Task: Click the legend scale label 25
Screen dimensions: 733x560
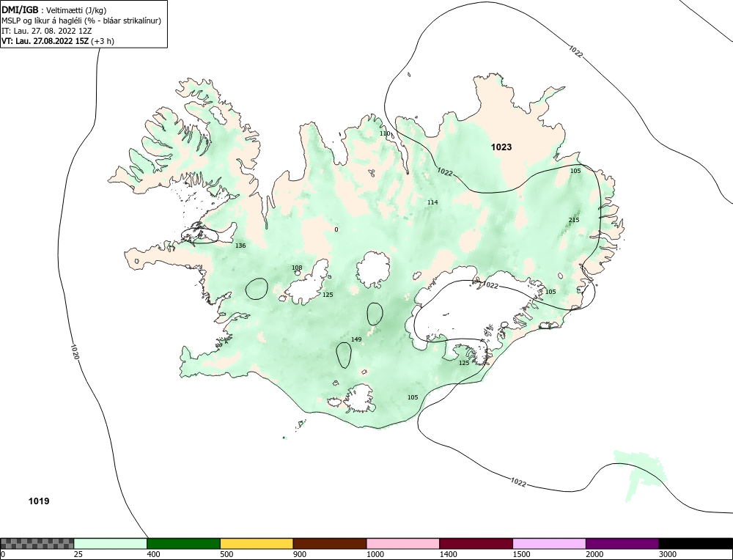Action: 78,554
